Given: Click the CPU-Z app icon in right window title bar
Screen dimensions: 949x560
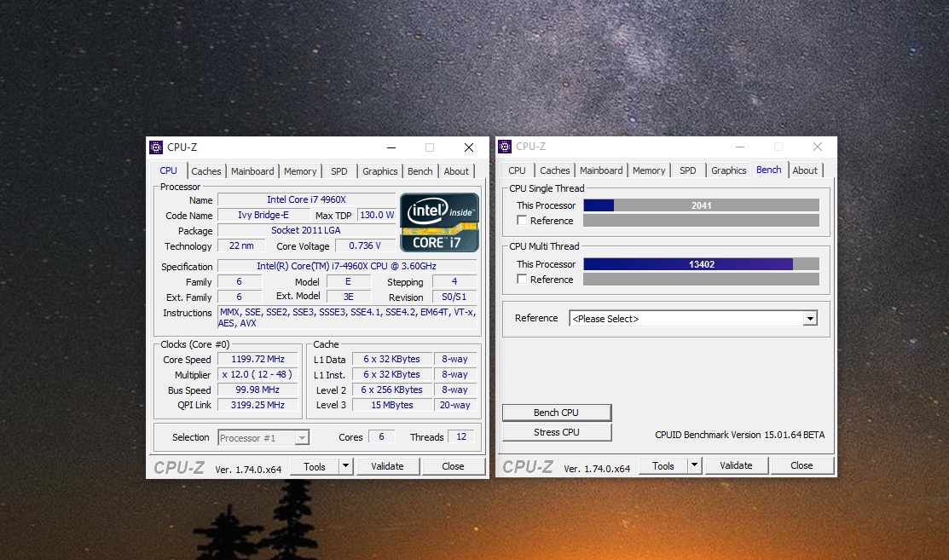Looking at the screenshot, I should tap(505, 147).
